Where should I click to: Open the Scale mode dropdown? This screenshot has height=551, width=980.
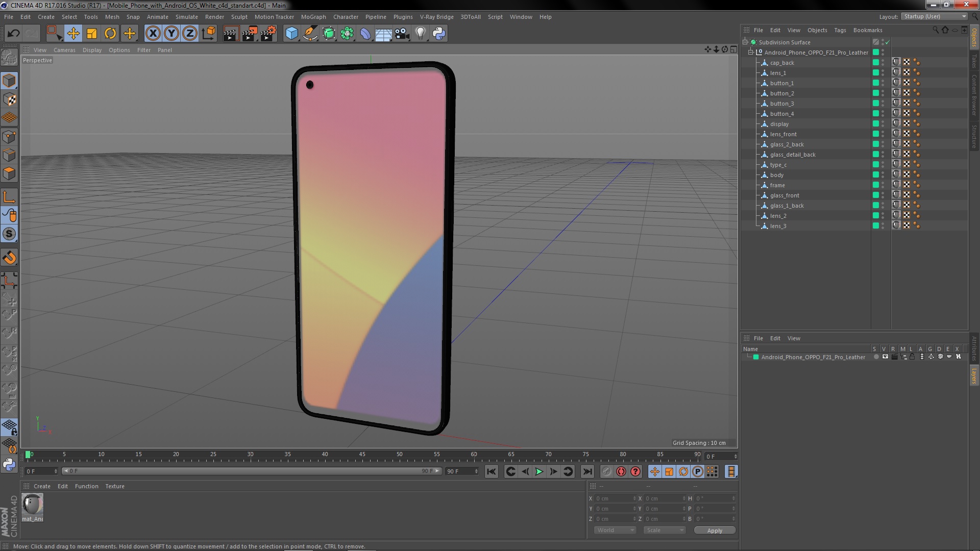click(x=665, y=530)
